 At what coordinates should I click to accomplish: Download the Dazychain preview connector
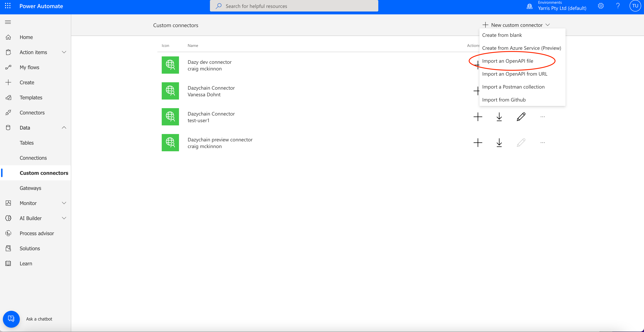[499, 142]
